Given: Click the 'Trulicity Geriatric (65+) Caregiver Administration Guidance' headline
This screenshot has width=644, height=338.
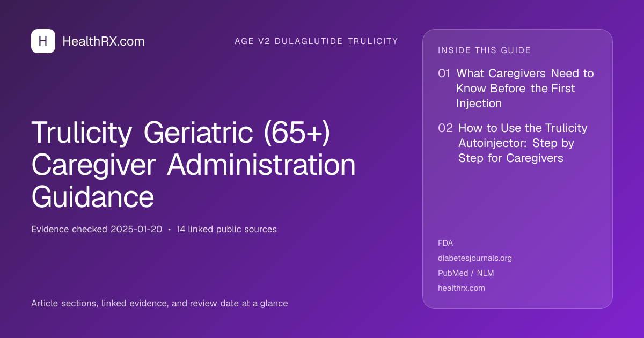Looking at the screenshot, I should pos(194,165).
